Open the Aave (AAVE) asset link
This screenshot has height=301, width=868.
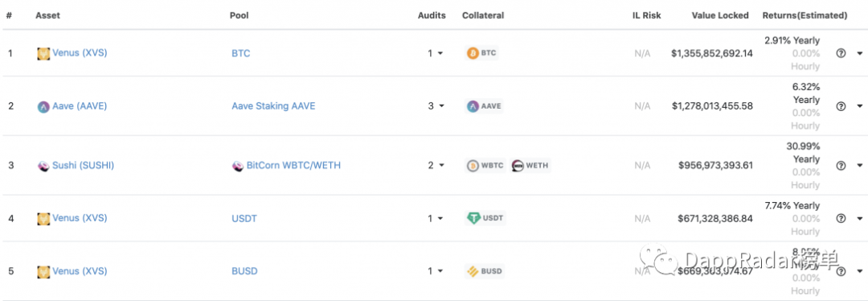(80, 106)
